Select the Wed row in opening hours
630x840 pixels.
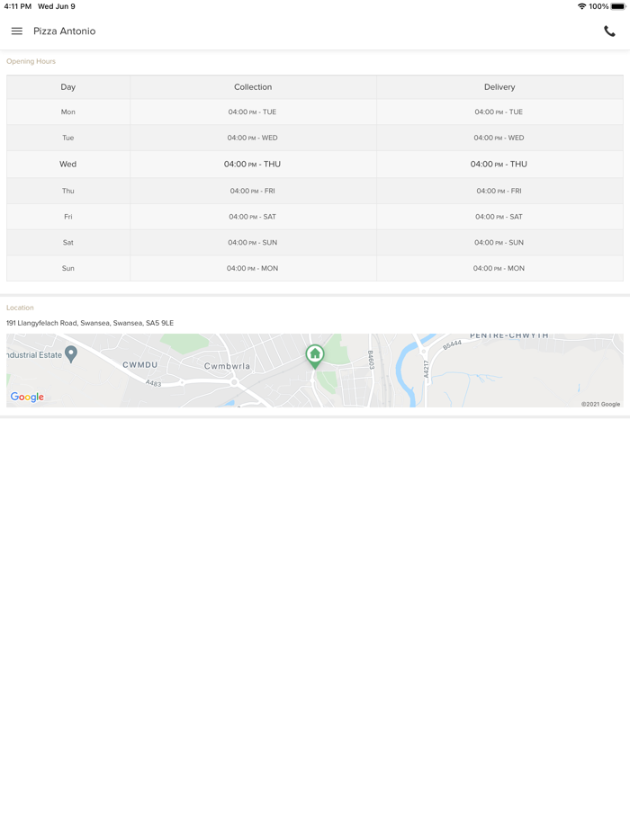click(68, 165)
